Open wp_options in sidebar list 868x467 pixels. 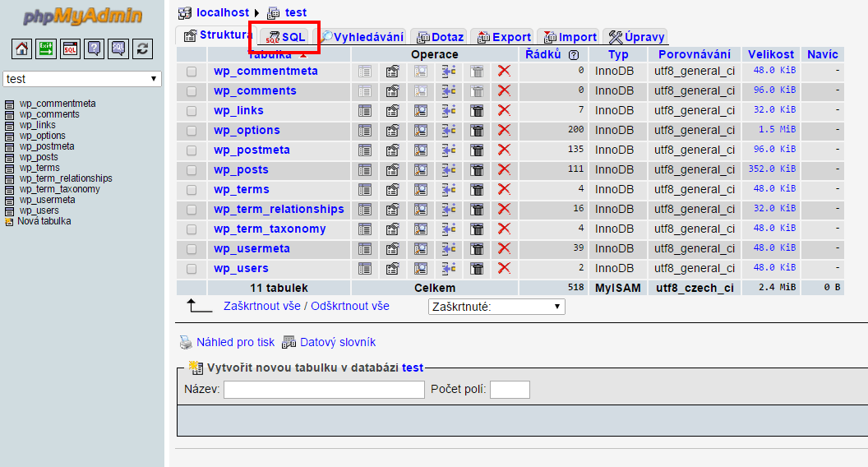click(42, 136)
